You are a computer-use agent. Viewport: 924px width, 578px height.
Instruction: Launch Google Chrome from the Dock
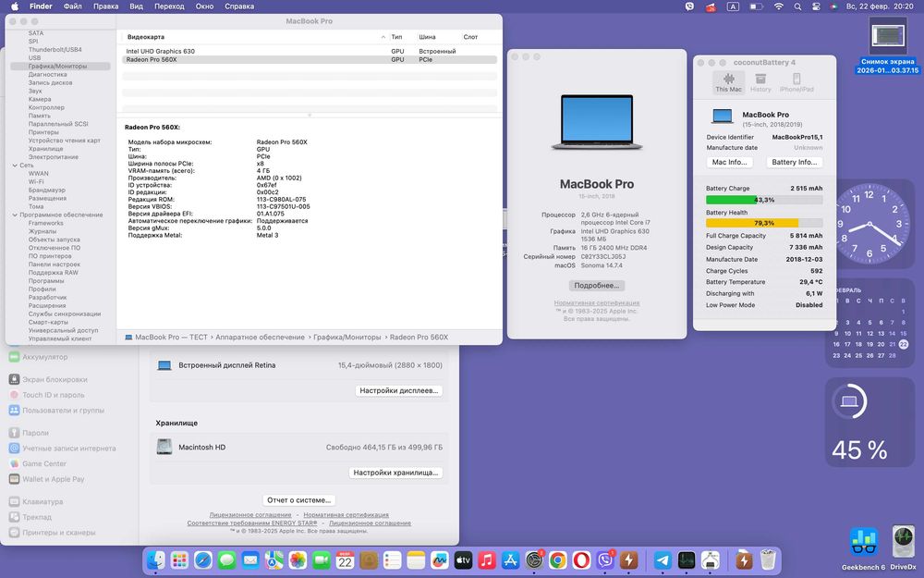(x=557, y=560)
